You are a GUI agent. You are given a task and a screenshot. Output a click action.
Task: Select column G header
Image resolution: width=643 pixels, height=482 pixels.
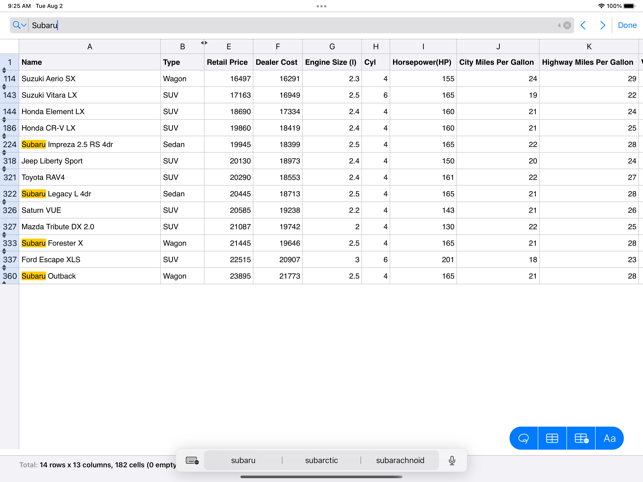tap(332, 46)
